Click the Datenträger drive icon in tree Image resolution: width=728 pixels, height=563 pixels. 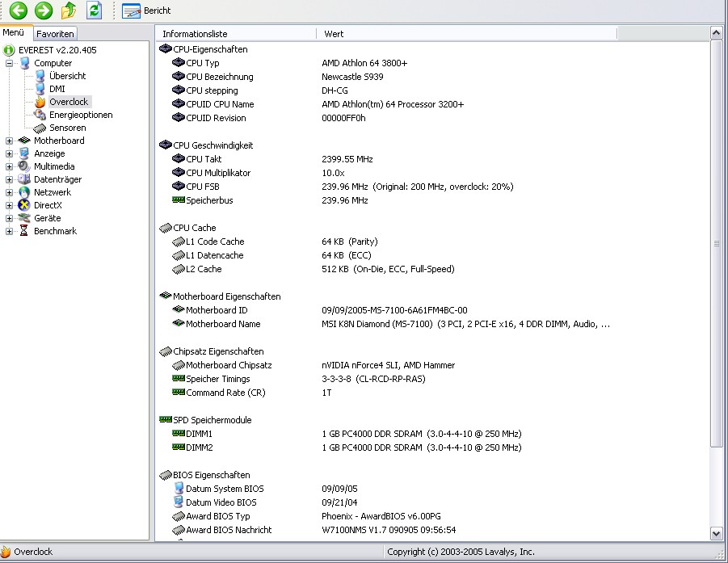coord(24,179)
